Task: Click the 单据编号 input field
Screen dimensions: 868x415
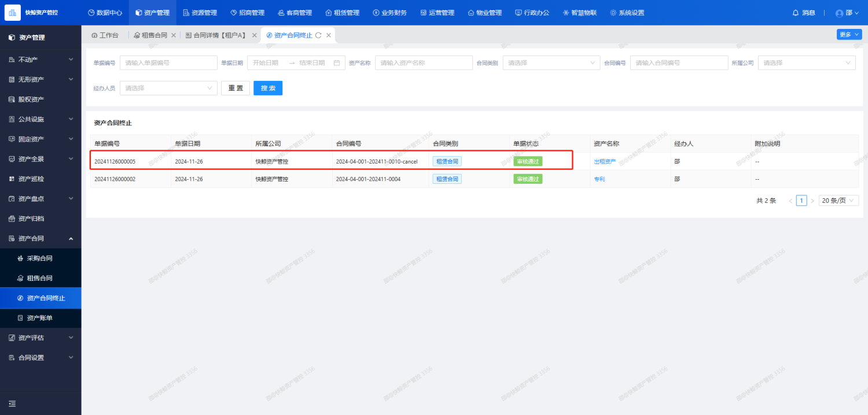Action: click(x=168, y=62)
